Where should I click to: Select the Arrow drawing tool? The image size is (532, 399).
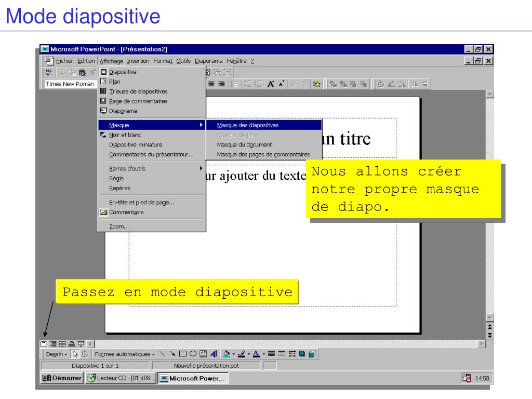[x=172, y=354]
